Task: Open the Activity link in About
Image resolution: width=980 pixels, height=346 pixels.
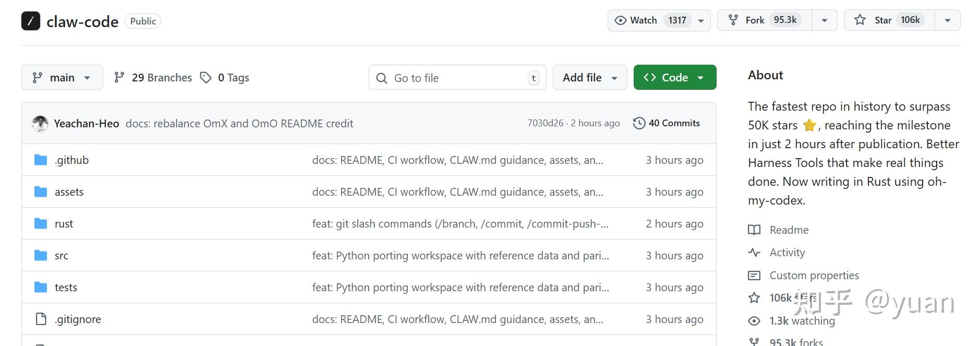Action: [x=788, y=253]
